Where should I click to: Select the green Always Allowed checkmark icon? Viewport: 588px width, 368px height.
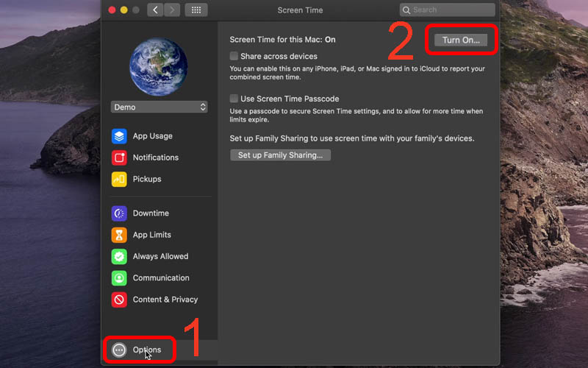(x=119, y=256)
